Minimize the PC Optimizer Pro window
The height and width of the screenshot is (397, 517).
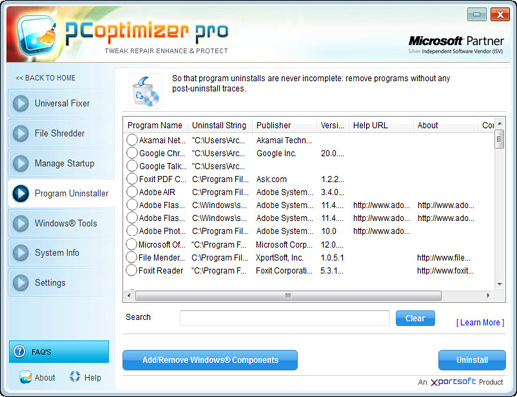pos(477,14)
